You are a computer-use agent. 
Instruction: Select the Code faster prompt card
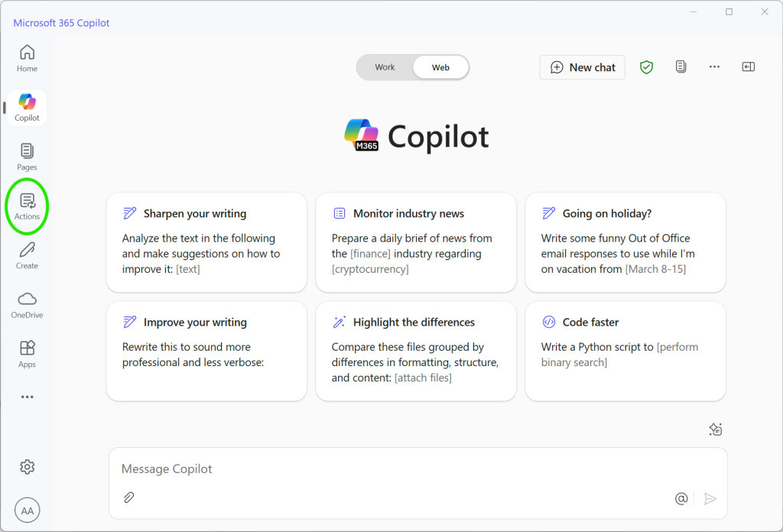(x=625, y=351)
